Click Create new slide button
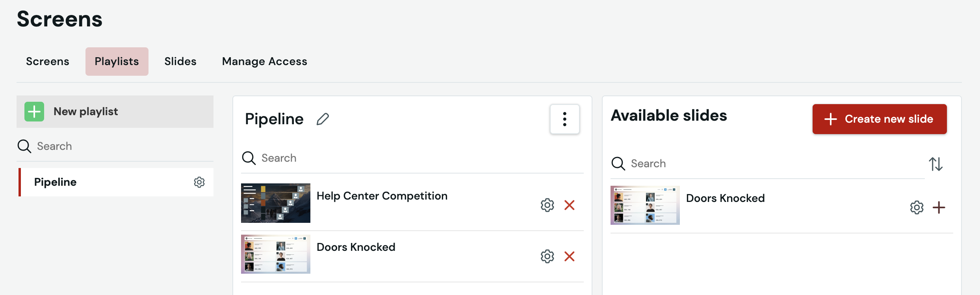980x295 pixels. click(x=880, y=119)
